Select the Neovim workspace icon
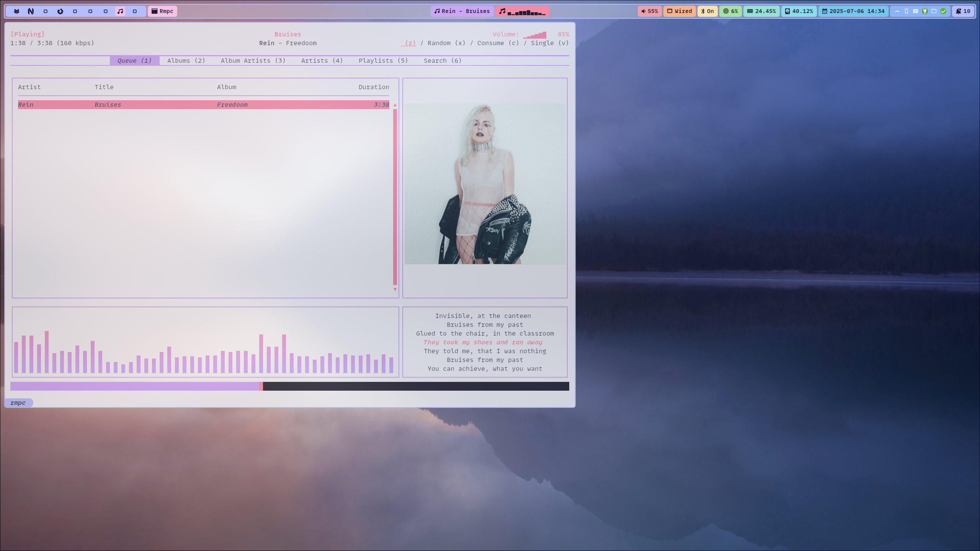This screenshot has width=980, height=551. 31,11
